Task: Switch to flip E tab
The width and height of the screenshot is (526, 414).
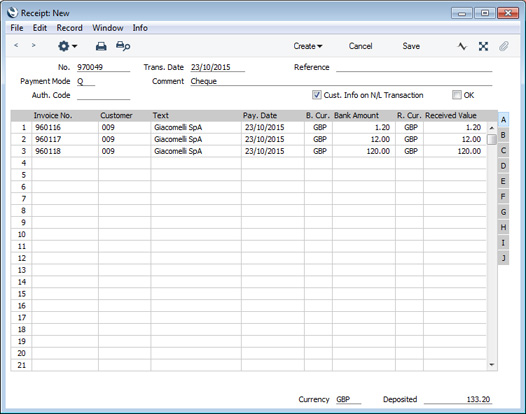Action: (503, 182)
